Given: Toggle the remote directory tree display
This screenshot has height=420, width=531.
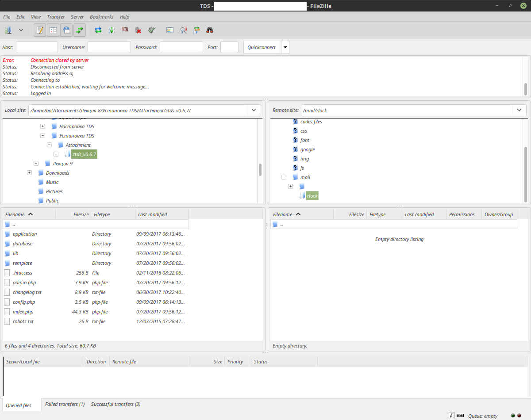Looking at the screenshot, I should [x=66, y=30].
